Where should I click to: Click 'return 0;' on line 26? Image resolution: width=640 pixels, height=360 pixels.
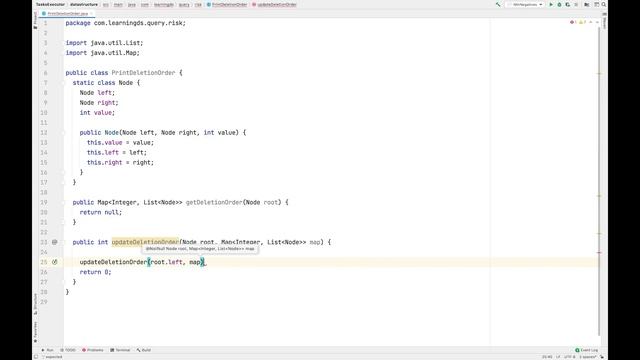point(95,272)
